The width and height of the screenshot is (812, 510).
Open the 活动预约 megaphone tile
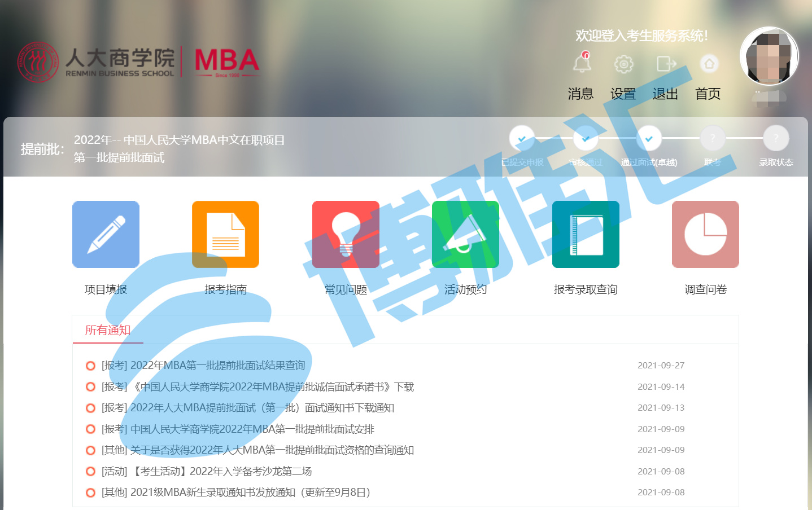point(465,234)
